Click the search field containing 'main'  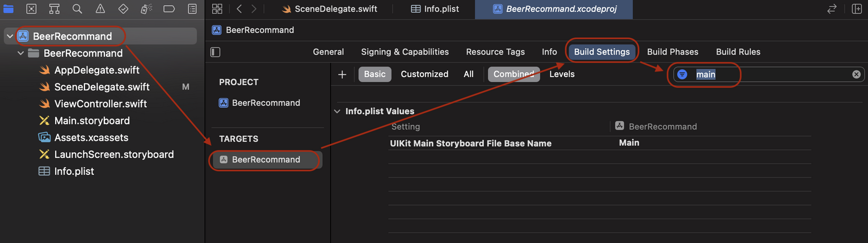[769, 74]
